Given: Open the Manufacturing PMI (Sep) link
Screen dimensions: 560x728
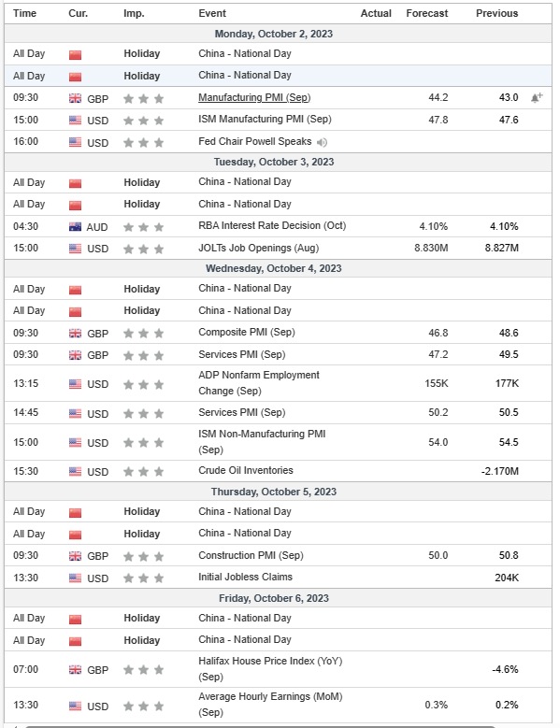Looking at the screenshot, I should (x=254, y=97).
